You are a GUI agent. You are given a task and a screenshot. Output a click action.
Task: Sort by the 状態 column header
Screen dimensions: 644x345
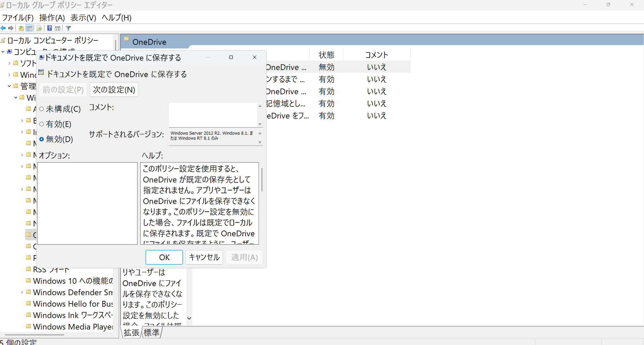pyautogui.click(x=326, y=55)
